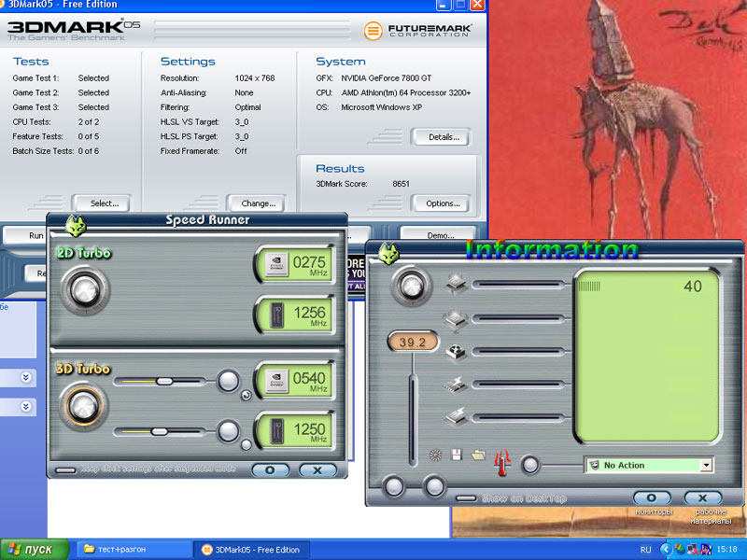Click the round button after the 3D core clock slider
Image resolution: width=747 pixels, height=560 pixels.
pyautogui.click(x=229, y=381)
